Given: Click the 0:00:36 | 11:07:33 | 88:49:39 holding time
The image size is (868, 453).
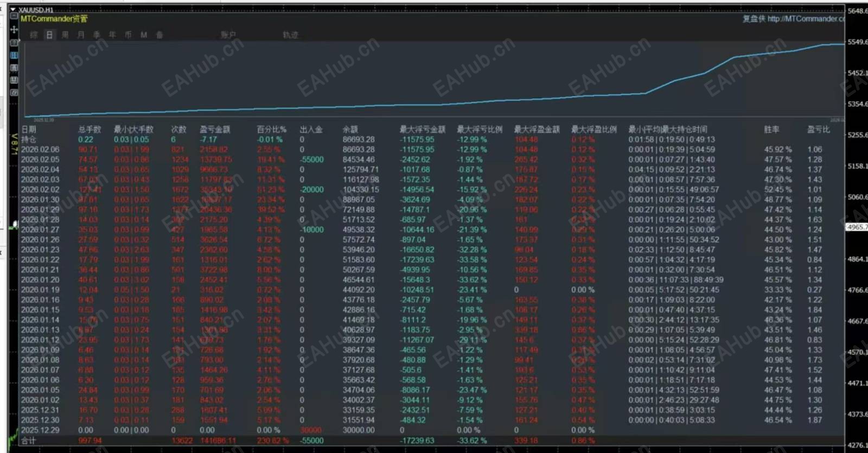Looking at the screenshot, I should 676,280.
